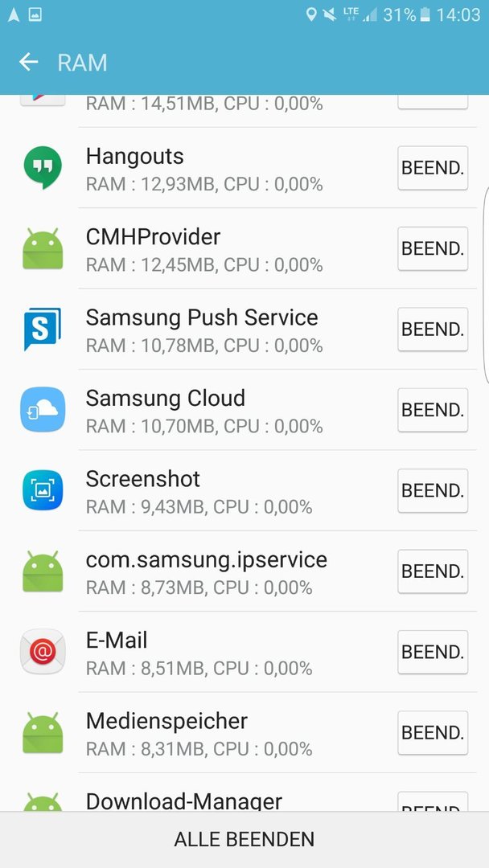Tap the Medienspeicher Android icon
489x868 pixels.
click(43, 732)
